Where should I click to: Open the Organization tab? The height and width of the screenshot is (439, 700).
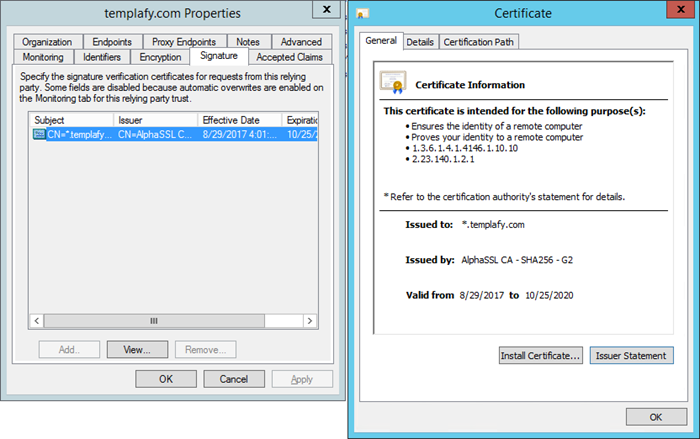47,42
